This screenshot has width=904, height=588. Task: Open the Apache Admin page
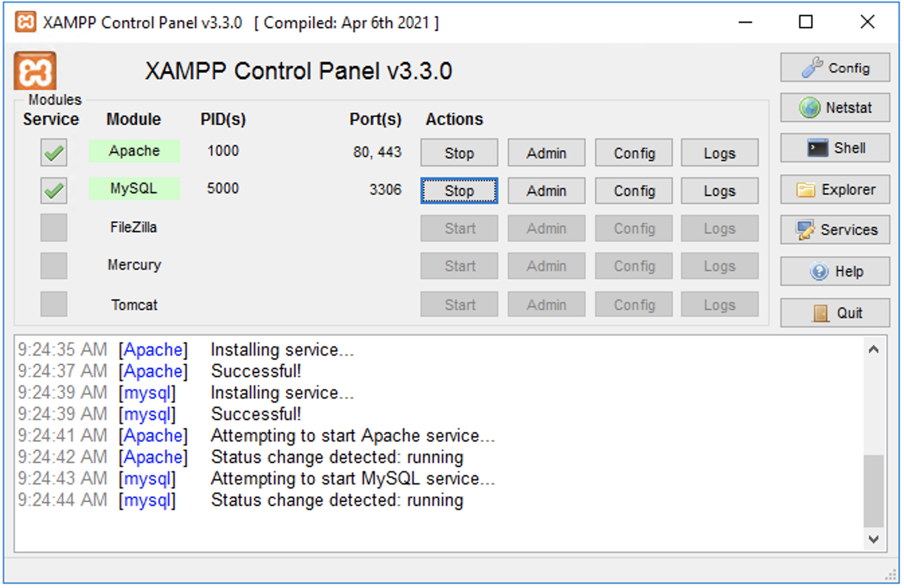(546, 152)
